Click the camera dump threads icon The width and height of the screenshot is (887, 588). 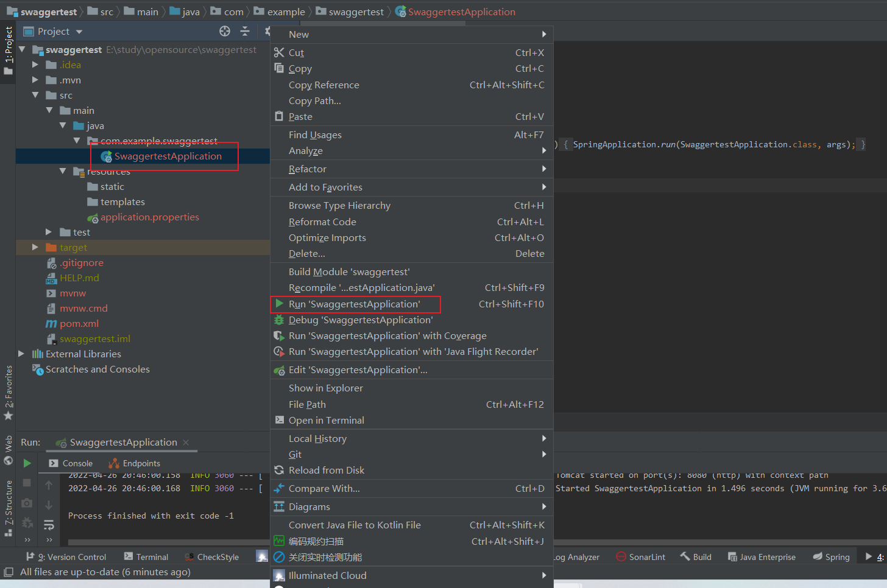[27, 503]
